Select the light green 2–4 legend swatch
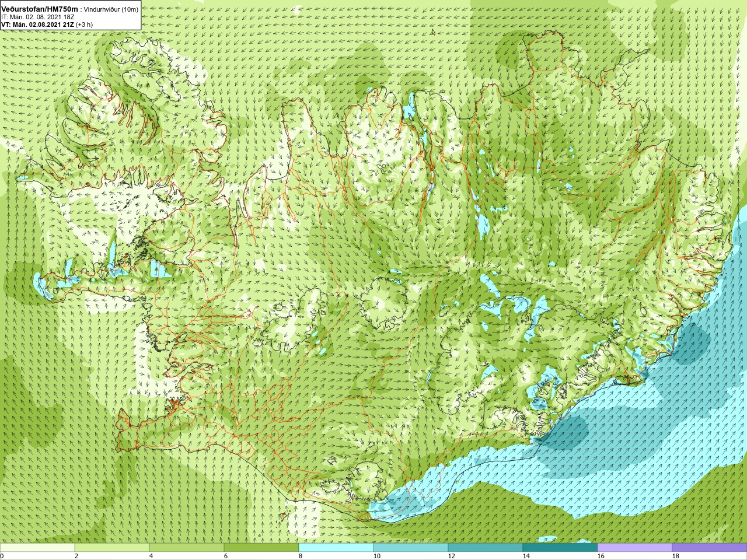The height and width of the screenshot is (560, 747). coord(112,548)
